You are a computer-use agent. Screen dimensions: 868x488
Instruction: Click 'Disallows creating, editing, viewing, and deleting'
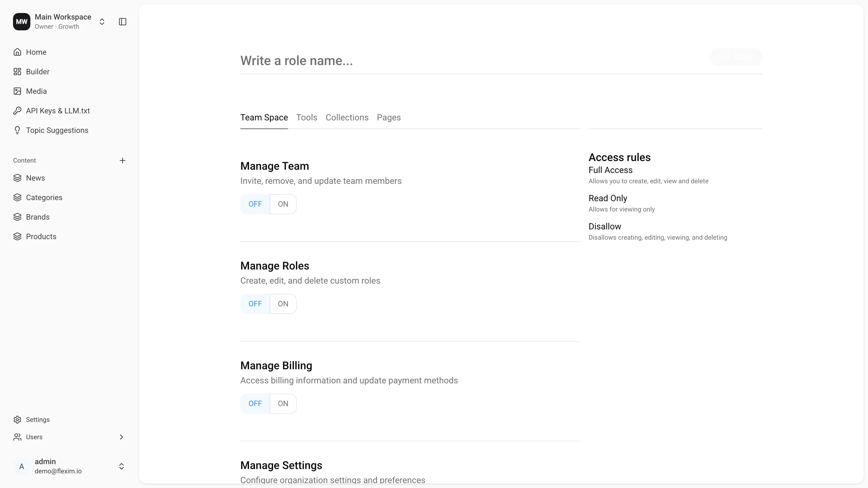[x=658, y=238]
